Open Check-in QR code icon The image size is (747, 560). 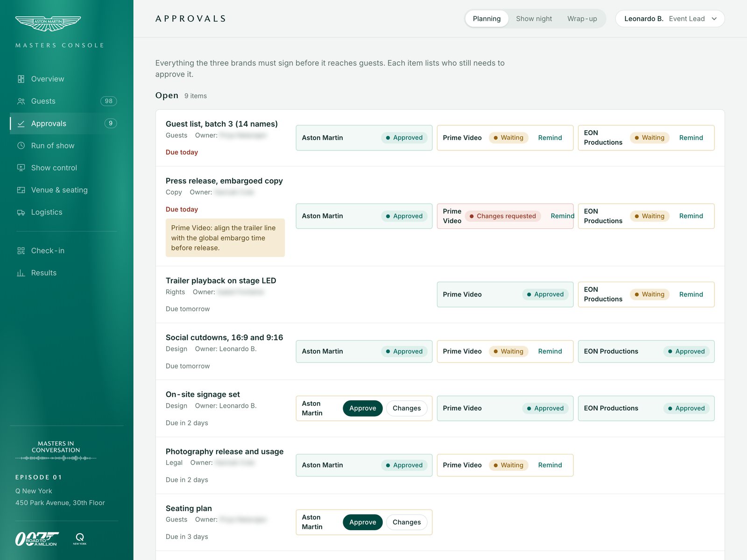point(21,251)
